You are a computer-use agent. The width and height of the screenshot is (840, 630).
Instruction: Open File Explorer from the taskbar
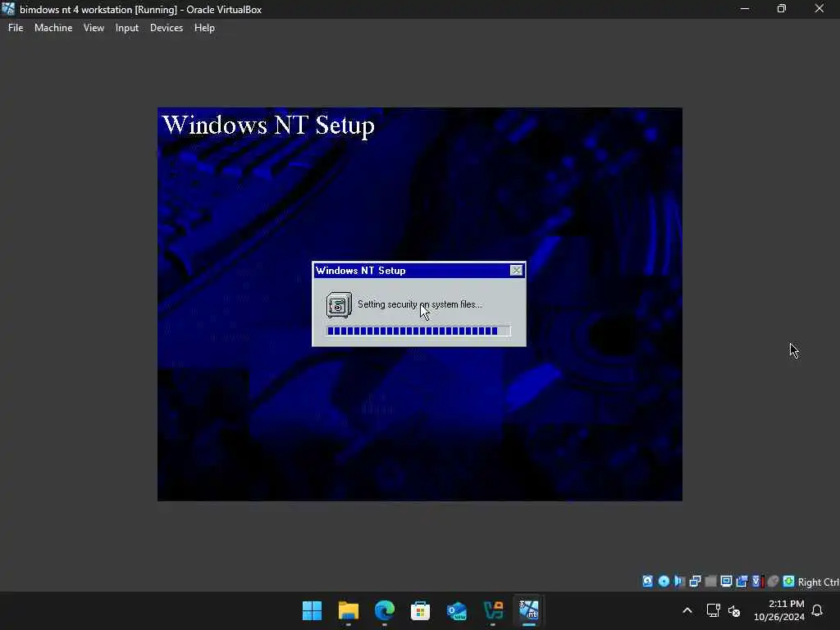(348, 610)
